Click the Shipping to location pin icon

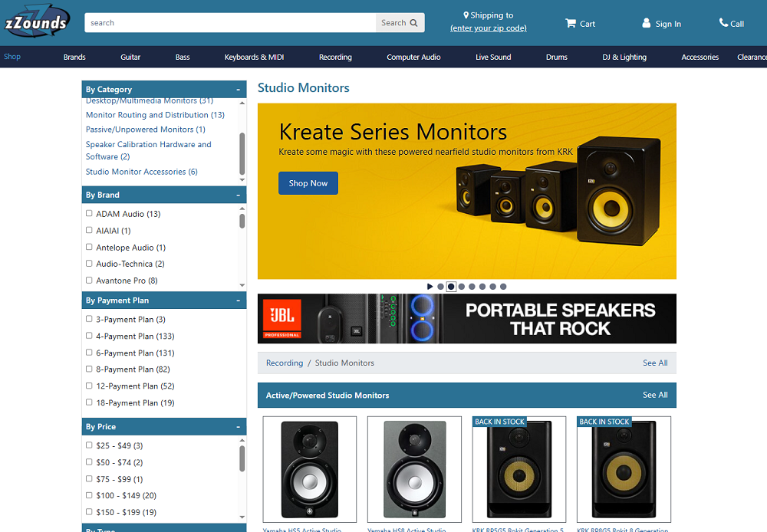coord(466,15)
